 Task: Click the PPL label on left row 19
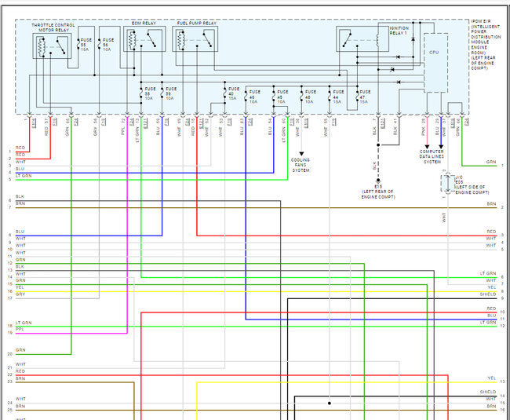(20, 330)
